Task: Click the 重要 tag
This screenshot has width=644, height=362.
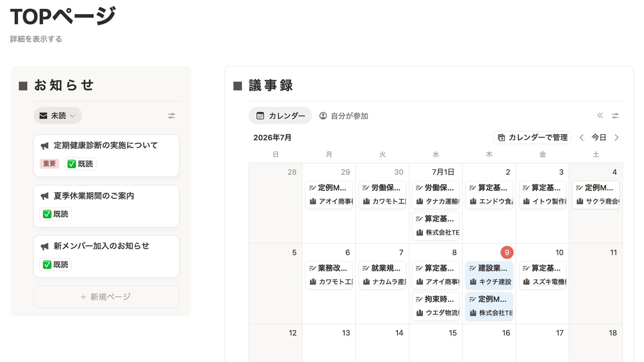Action: click(x=49, y=164)
